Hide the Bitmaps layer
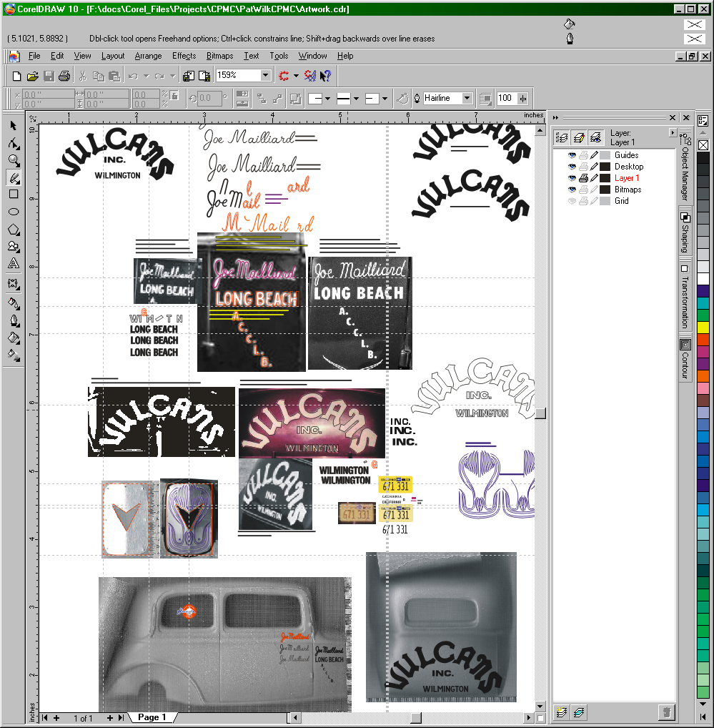714x728 pixels. [572, 190]
